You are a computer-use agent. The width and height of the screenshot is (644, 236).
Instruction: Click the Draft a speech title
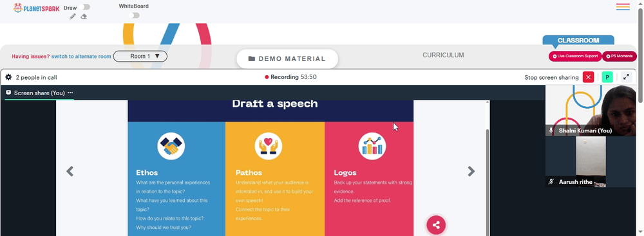pos(275,104)
